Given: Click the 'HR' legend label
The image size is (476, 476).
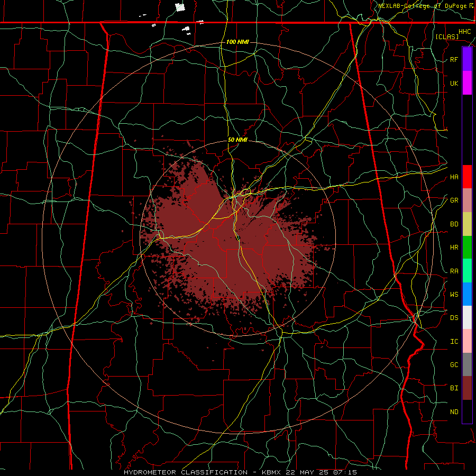Looking at the screenshot, I should pyautogui.click(x=454, y=248).
